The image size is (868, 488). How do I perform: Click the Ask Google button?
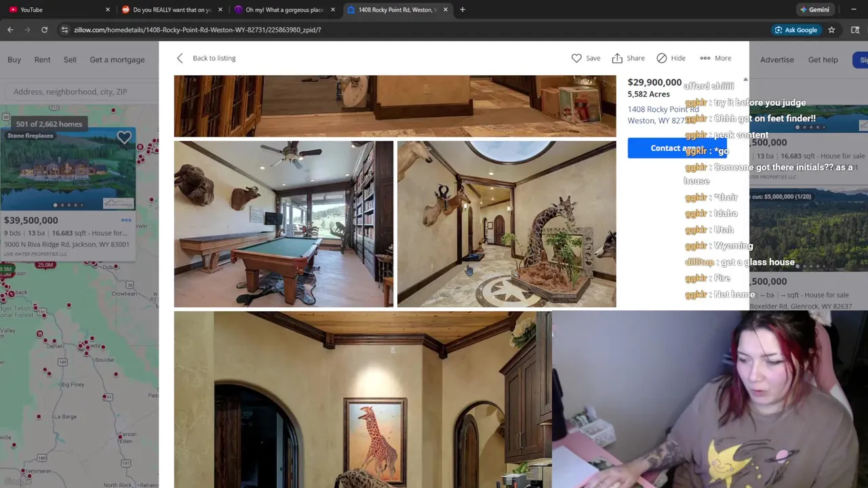coord(795,30)
